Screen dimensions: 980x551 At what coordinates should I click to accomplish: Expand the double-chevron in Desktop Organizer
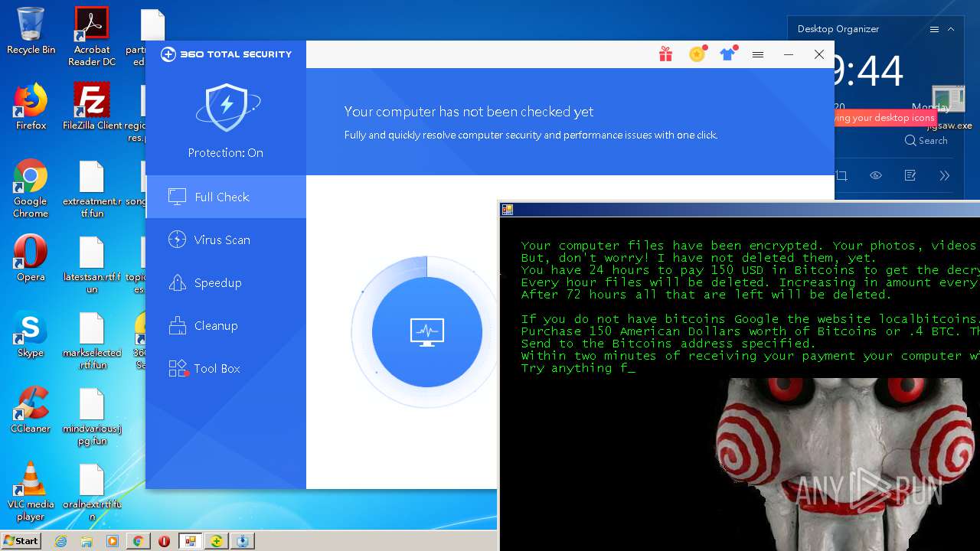(945, 175)
